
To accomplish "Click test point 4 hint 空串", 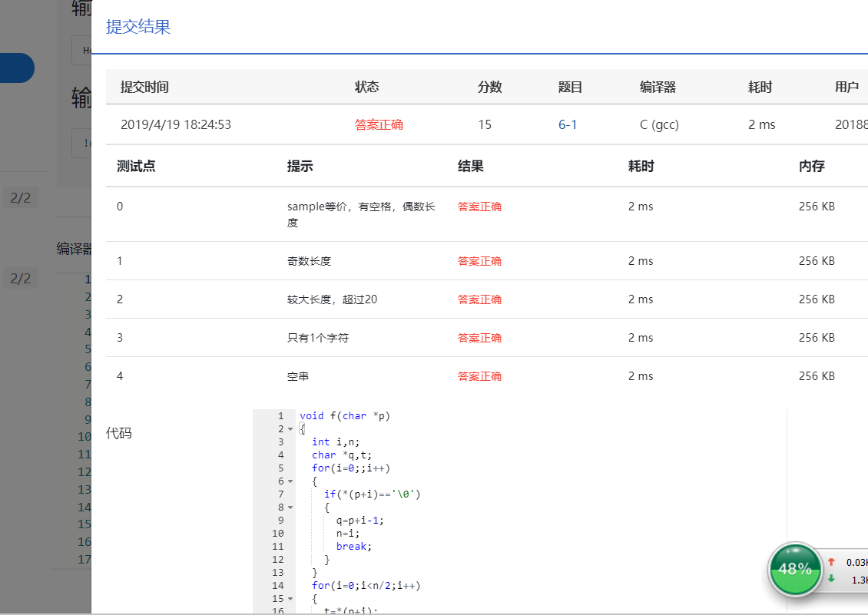I will click(x=298, y=376).
